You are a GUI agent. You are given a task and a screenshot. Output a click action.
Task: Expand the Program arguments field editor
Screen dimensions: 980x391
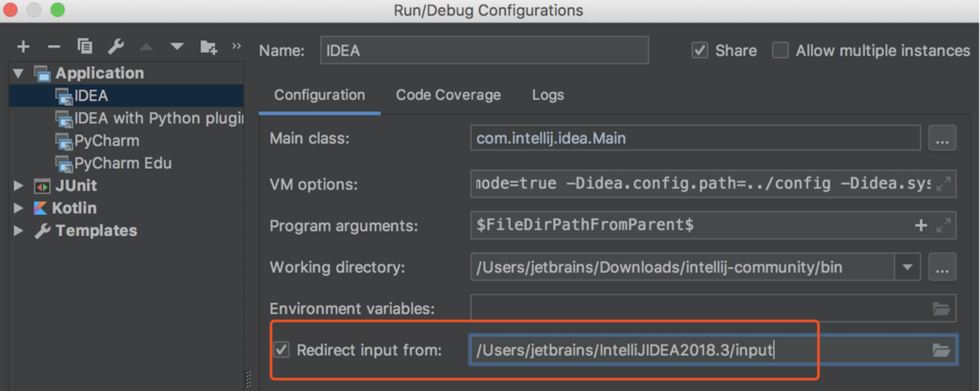944,225
